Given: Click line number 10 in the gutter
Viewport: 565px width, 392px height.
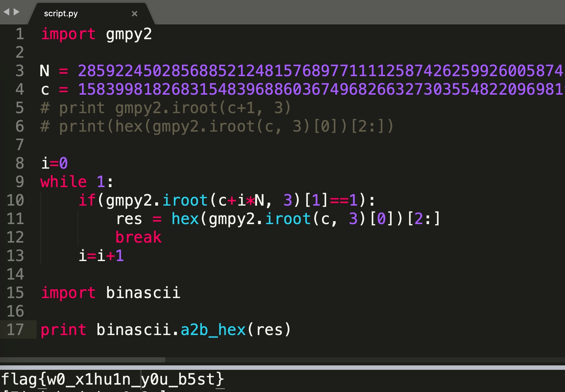Looking at the screenshot, I should click(16, 200).
